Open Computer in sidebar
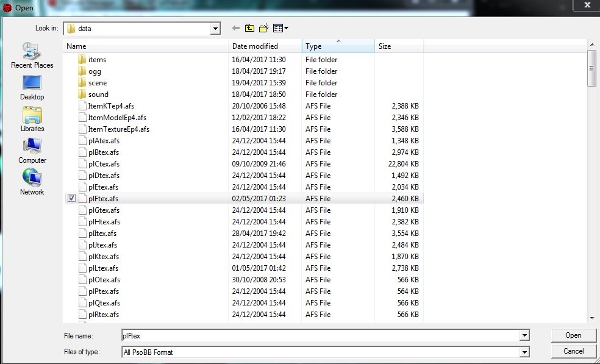 (x=32, y=151)
